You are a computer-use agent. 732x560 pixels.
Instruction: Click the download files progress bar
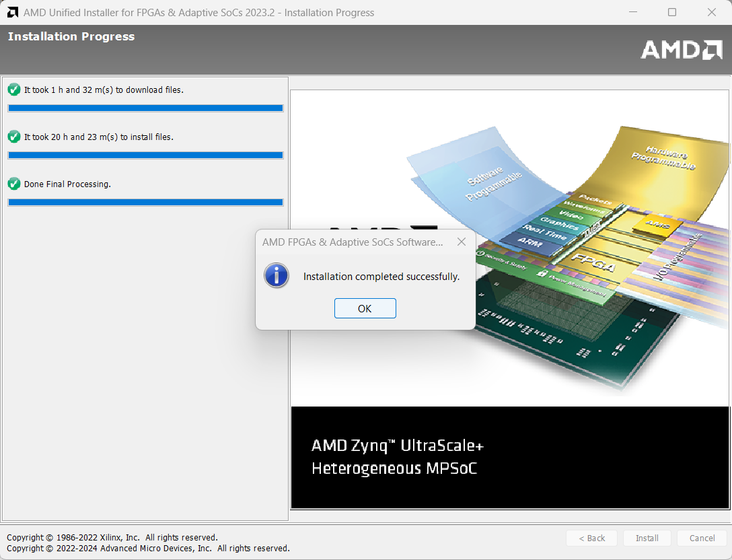[x=145, y=108]
